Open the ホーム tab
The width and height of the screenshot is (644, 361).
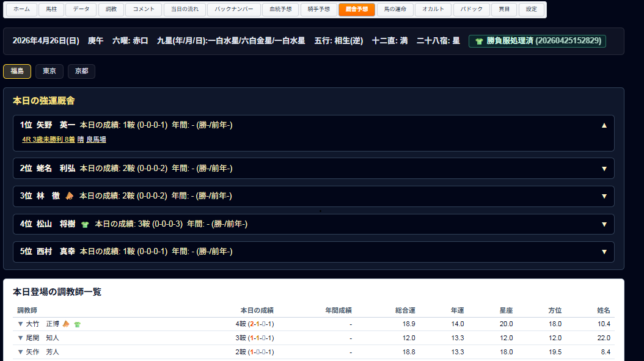[x=21, y=9]
